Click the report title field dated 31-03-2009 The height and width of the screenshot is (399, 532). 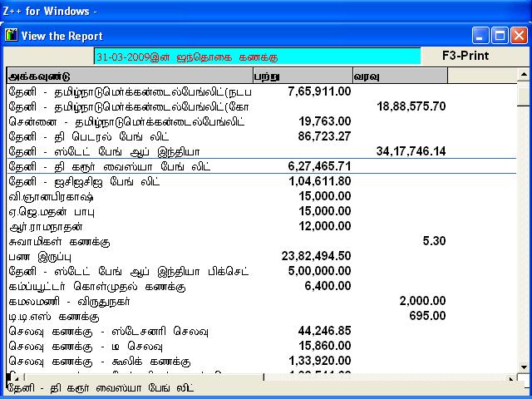(257, 57)
